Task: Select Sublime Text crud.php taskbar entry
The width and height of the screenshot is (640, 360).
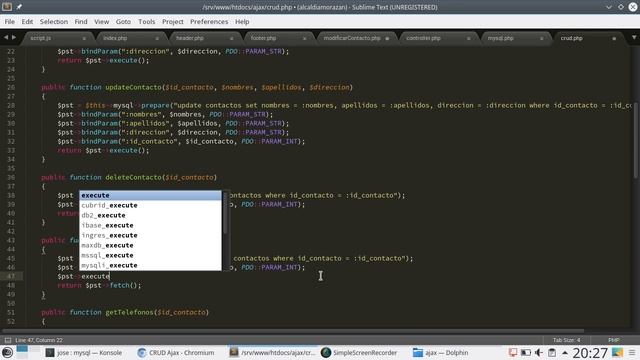Action: (x=272, y=353)
